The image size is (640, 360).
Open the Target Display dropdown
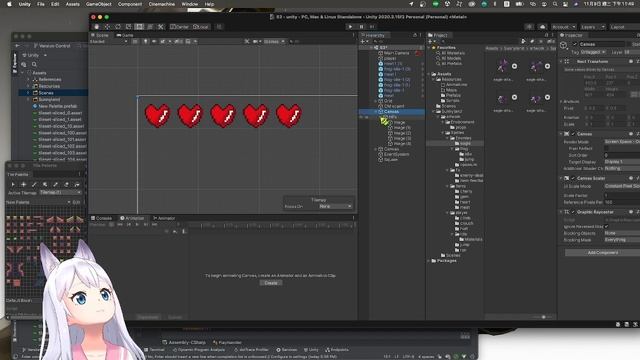click(x=622, y=162)
